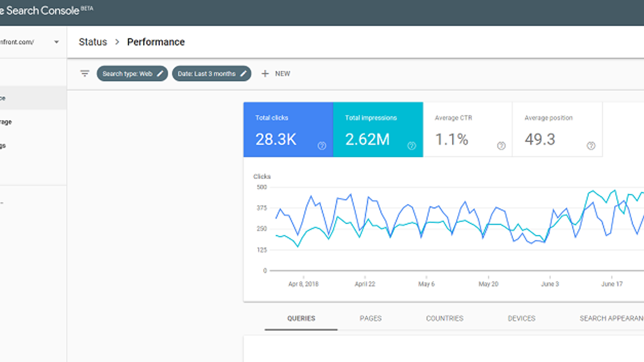Viewport: 644px width, 362px height.
Task: Enable the Average CTR metric card
Action: 468,129
